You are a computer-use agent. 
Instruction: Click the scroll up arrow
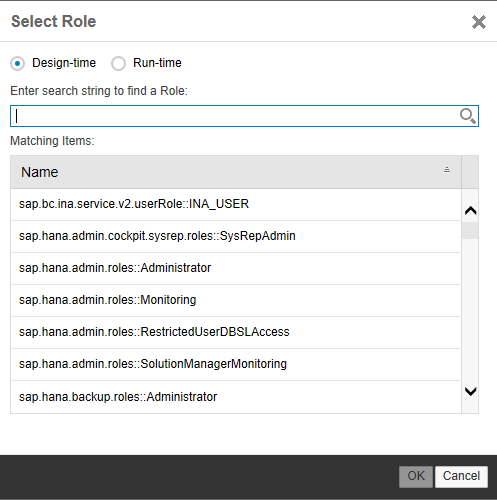pos(470,210)
